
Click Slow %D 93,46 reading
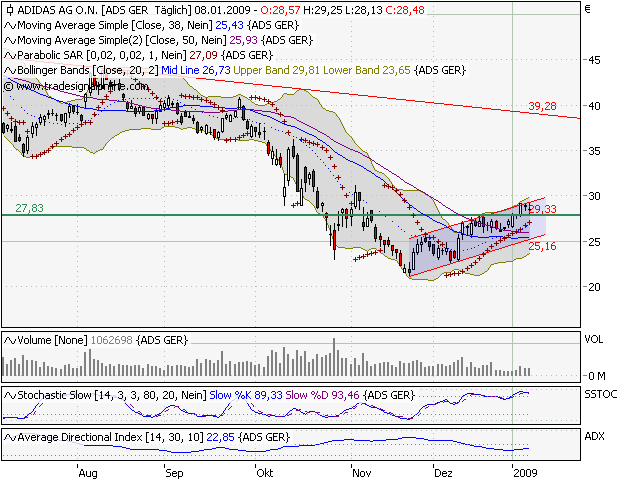322,396
